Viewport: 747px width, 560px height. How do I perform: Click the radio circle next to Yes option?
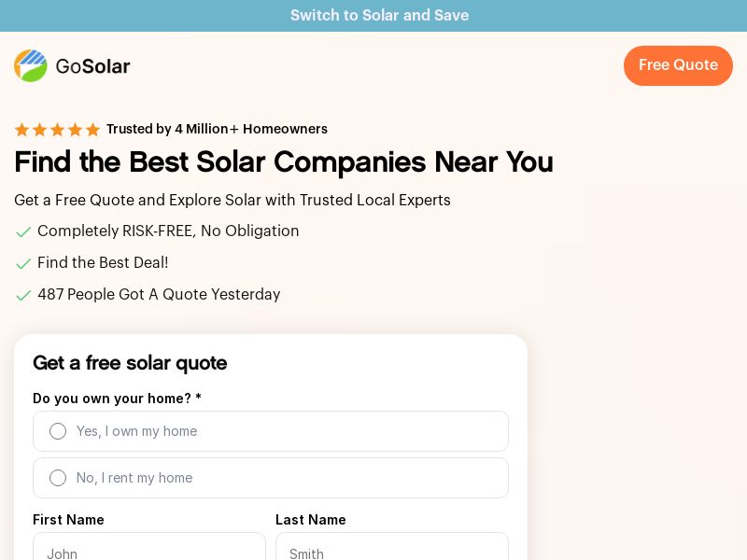pos(58,431)
